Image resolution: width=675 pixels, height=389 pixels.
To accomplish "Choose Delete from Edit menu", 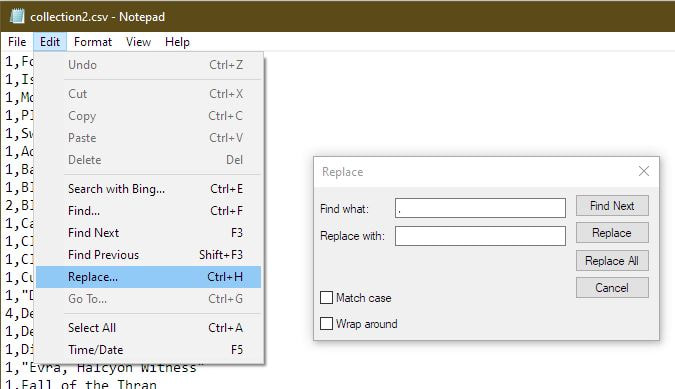I will point(149,160).
